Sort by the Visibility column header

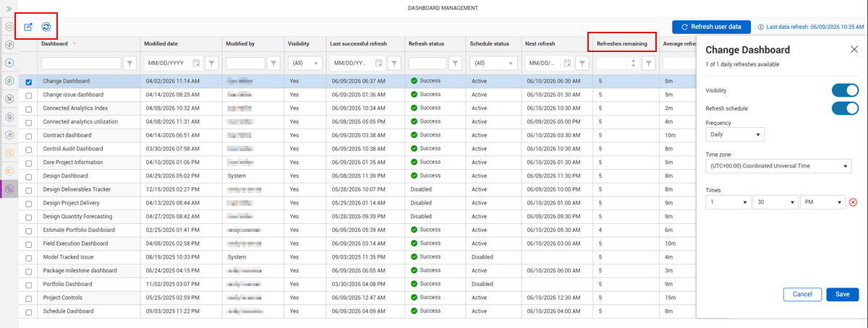[298, 44]
